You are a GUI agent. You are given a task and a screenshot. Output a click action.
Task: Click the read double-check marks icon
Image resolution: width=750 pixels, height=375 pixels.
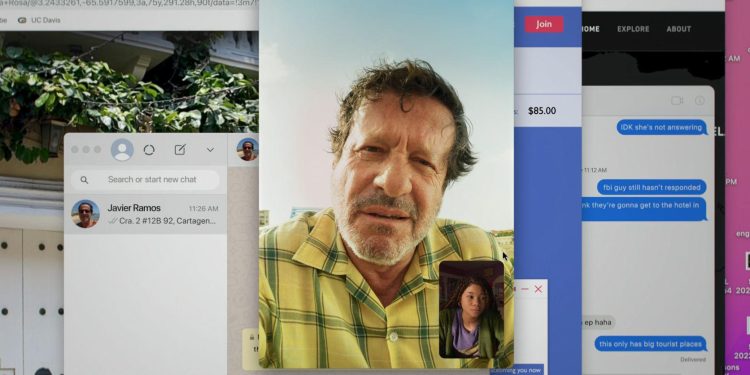tap(112, 221)
